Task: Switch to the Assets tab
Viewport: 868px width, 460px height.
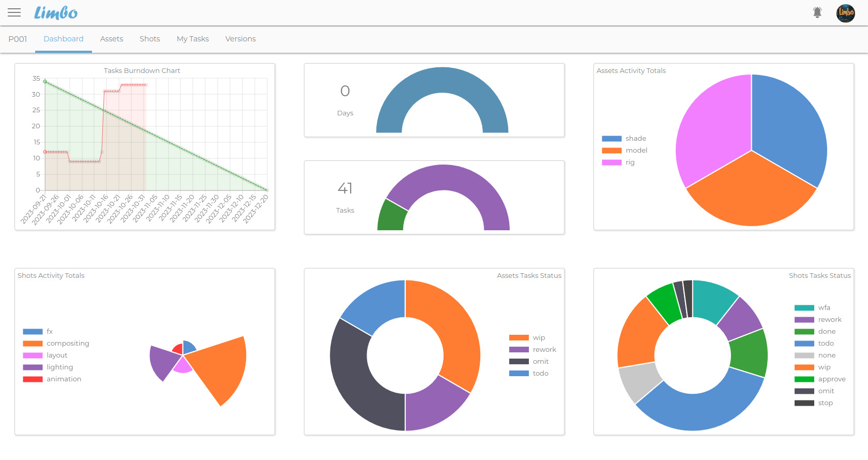Action: click(112, 39)
